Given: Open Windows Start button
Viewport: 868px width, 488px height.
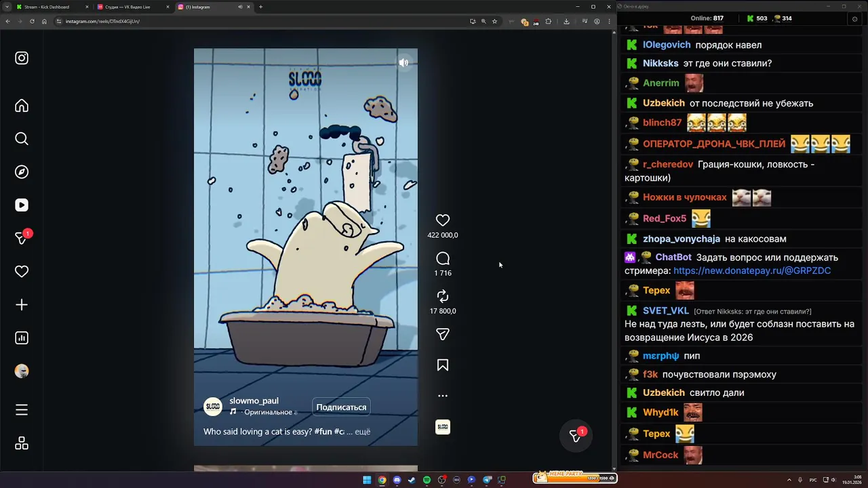Looking at the screenshot, I should (367, 480).
